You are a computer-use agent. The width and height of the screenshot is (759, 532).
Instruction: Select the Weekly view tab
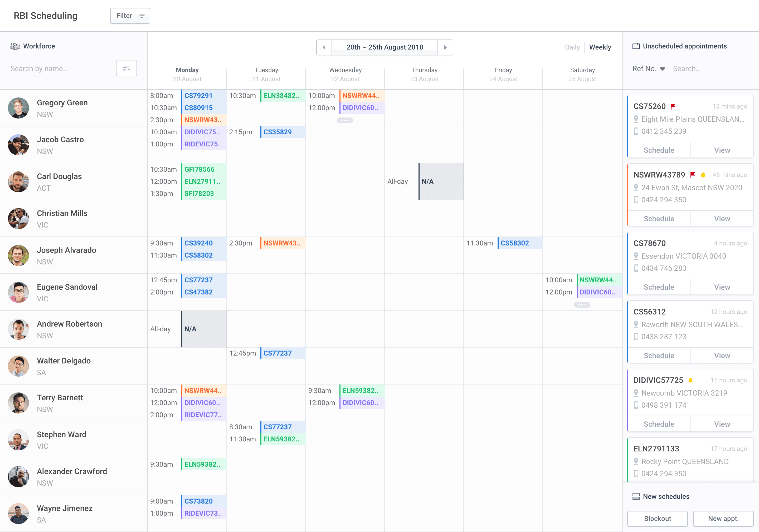[x=600, y=47]
